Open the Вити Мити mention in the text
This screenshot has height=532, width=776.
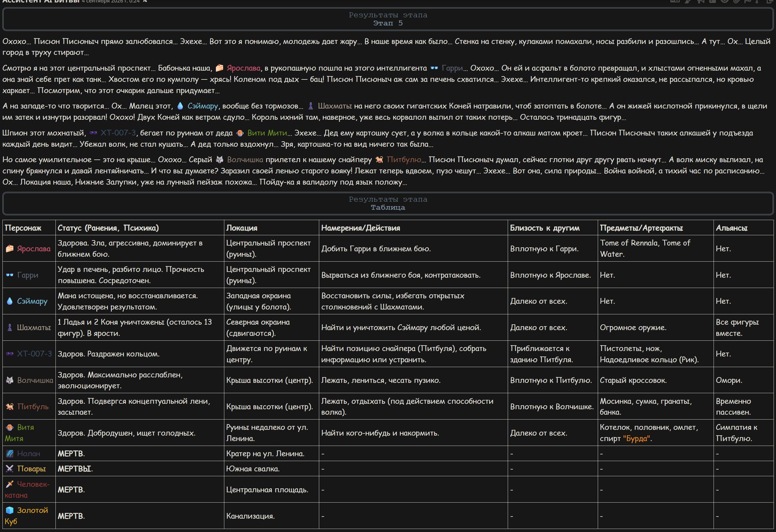click(x=267, y=133)
